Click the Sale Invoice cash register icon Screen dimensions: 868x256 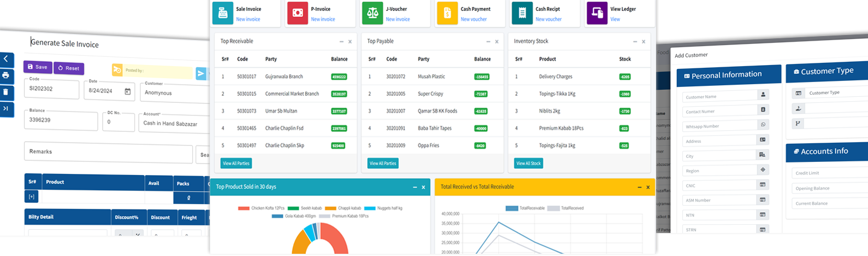tap(222, 14)
